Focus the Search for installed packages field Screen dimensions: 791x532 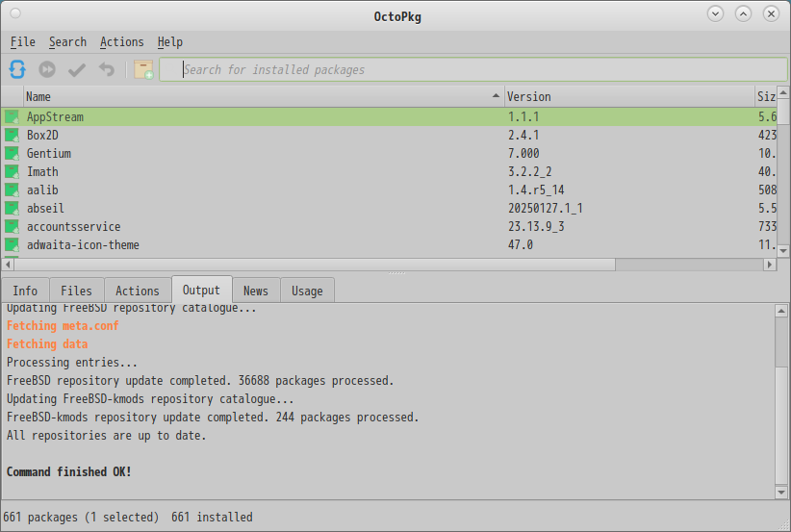(x=473, y=69)
